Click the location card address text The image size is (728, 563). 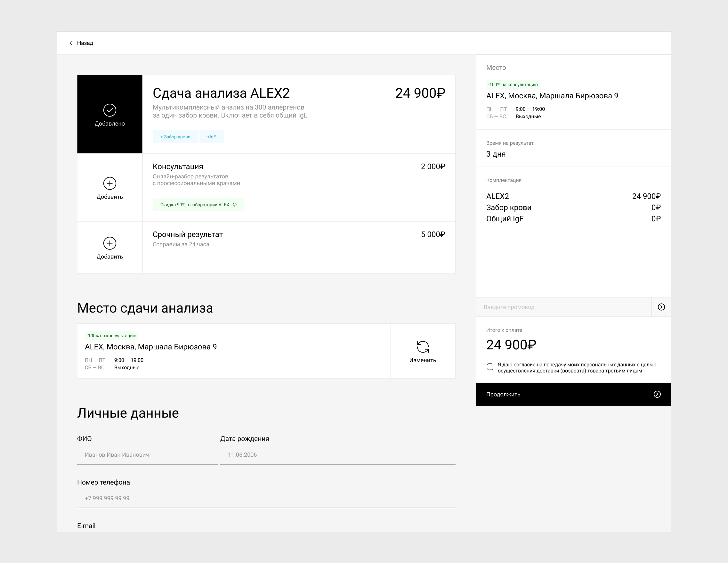pos(151,347)
